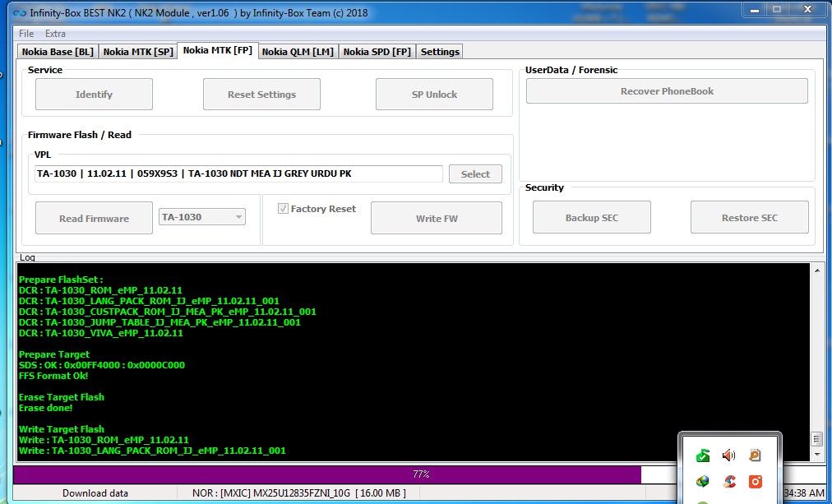Minimize the Infinity-Box window
This screenshot has height=504, width=832.
coord(755,10)
